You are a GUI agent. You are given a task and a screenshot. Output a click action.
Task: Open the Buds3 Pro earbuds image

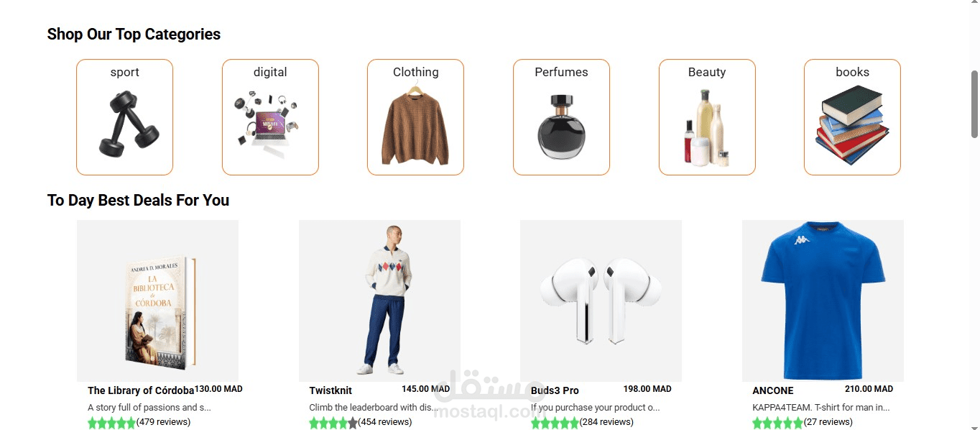click(x=601, y=301)
